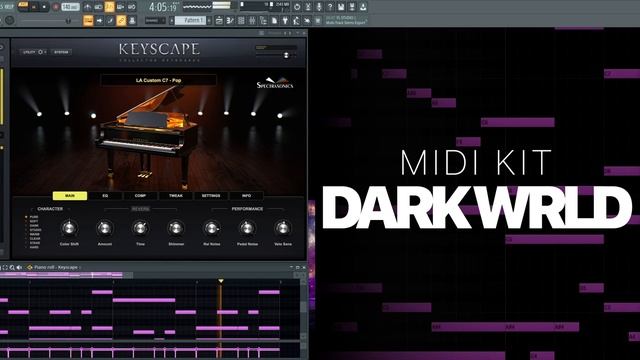The image size is (640, 360).
Task: Click the reverb Time knob
Action: click(x=140, y=228)
